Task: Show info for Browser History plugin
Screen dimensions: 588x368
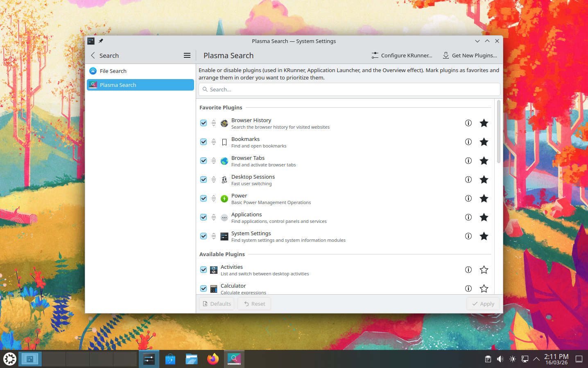Action: [x=468, y=123]
